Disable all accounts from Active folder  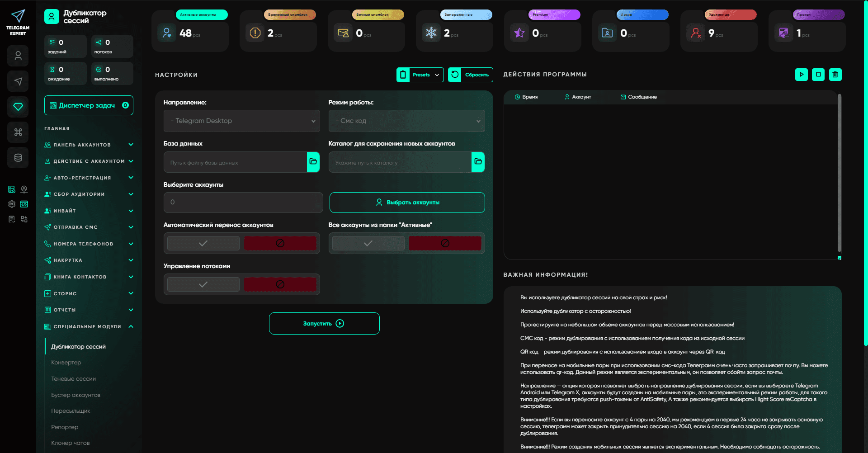pos(445,243)
